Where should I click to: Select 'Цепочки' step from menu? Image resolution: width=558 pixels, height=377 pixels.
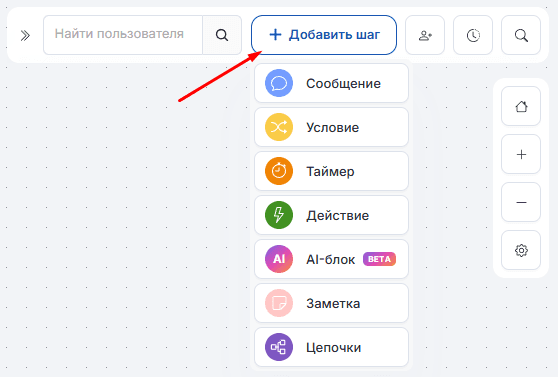[x=331, y=347]
